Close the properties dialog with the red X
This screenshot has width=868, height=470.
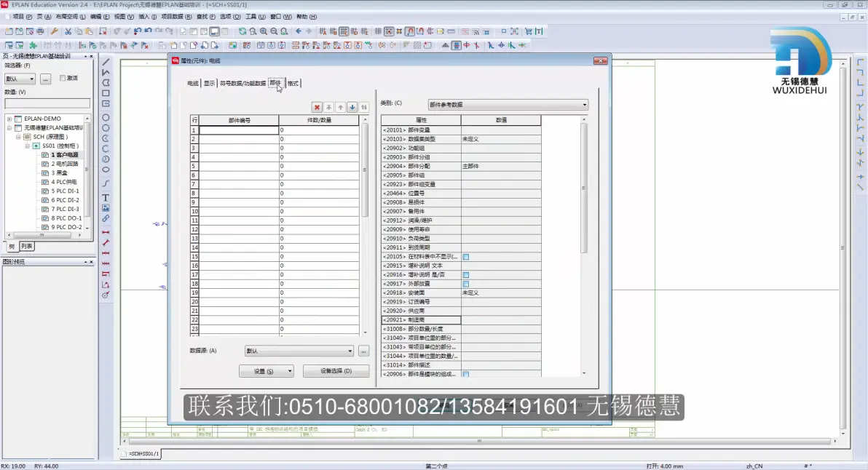click(x=600, y=61)
